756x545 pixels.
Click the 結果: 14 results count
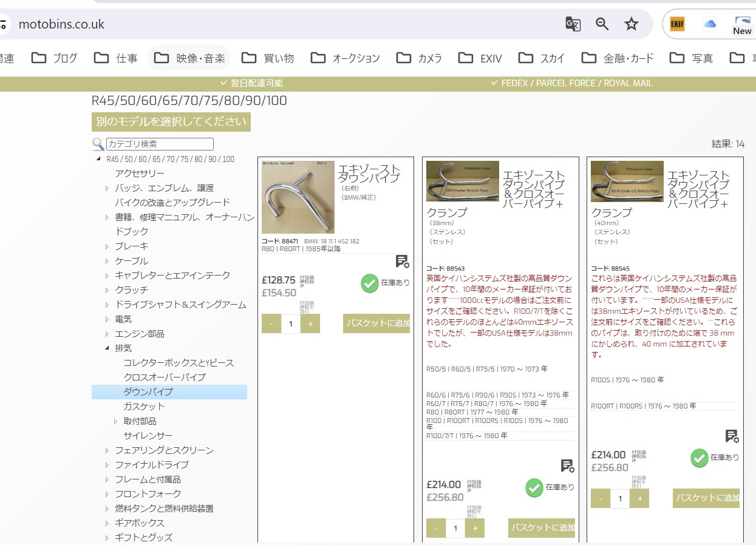pos(727,144)
